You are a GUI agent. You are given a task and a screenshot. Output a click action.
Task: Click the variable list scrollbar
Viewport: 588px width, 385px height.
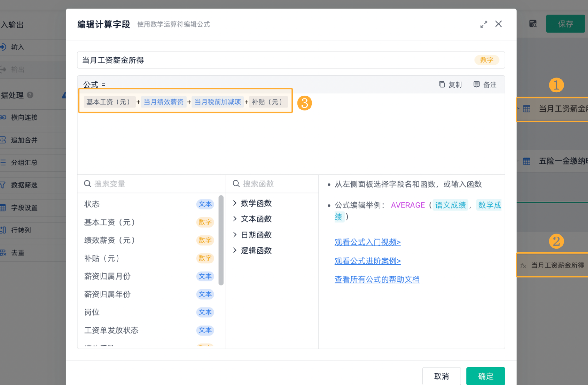click(x=221, y=240)
